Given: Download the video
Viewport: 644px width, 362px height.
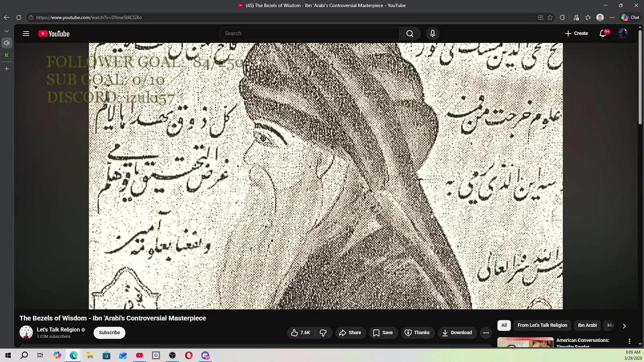Looking at the screenshot, I should click(x=457, y=332).
